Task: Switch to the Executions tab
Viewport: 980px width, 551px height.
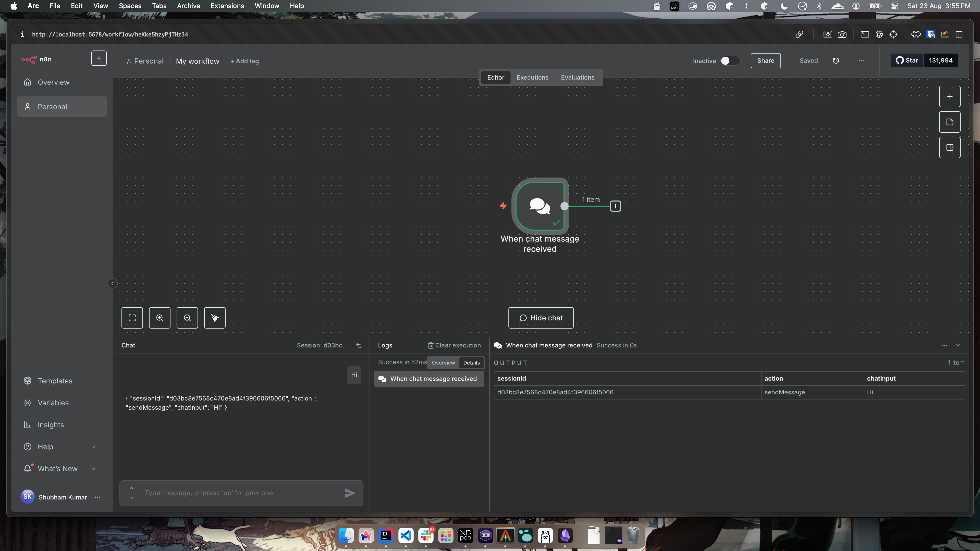Action: point(532,77)
